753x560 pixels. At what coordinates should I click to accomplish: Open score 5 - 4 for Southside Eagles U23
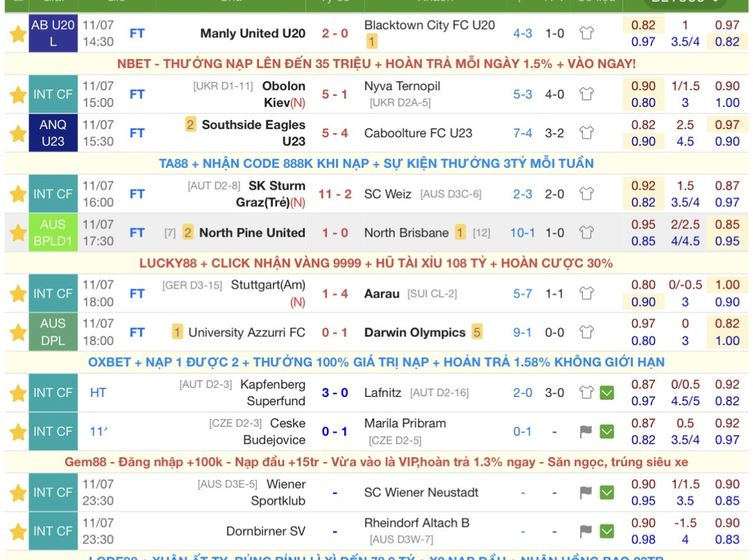pos(335,133)
